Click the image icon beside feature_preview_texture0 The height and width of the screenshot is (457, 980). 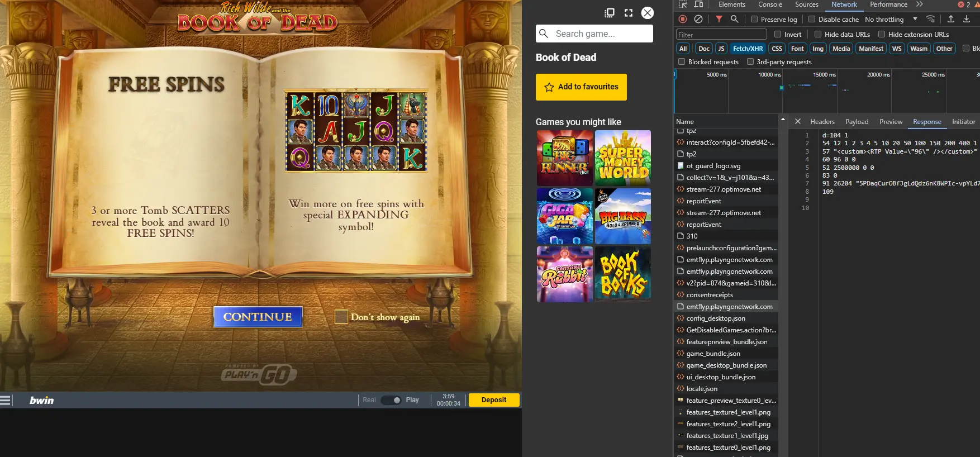681,400
